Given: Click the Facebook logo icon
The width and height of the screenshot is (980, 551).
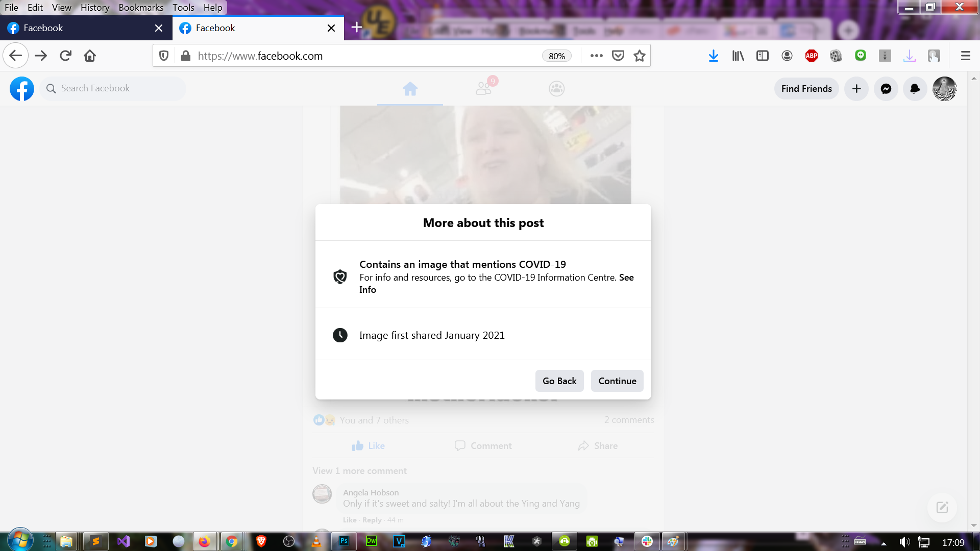Looking at the screenshot, I should click(x=22, y=89).
